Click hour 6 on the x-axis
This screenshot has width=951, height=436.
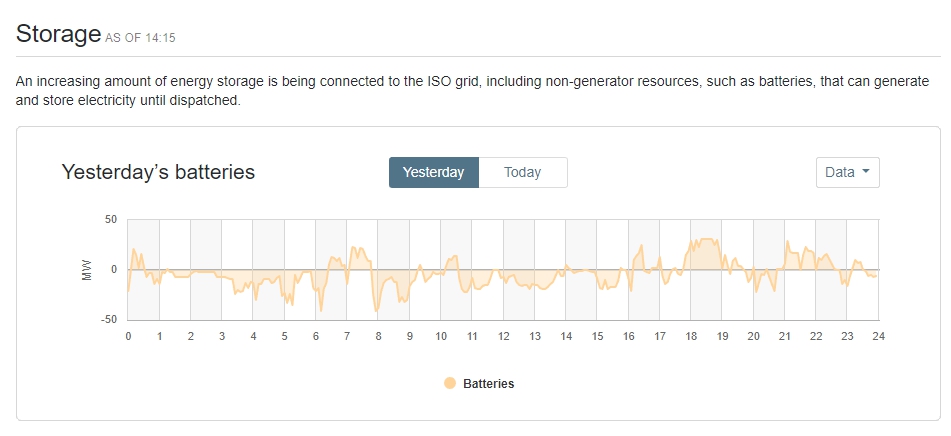click(316, 336)
